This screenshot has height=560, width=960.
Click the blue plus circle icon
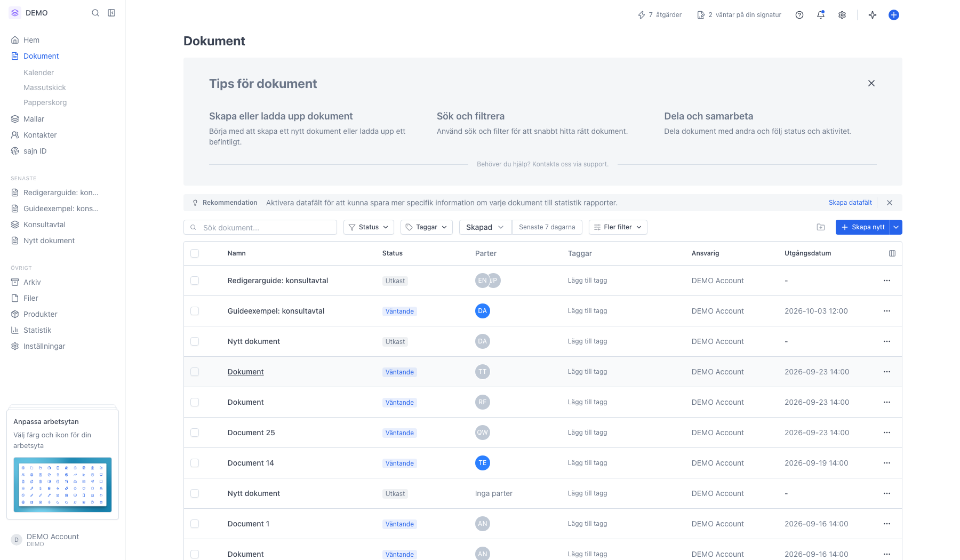coord(894,15)
